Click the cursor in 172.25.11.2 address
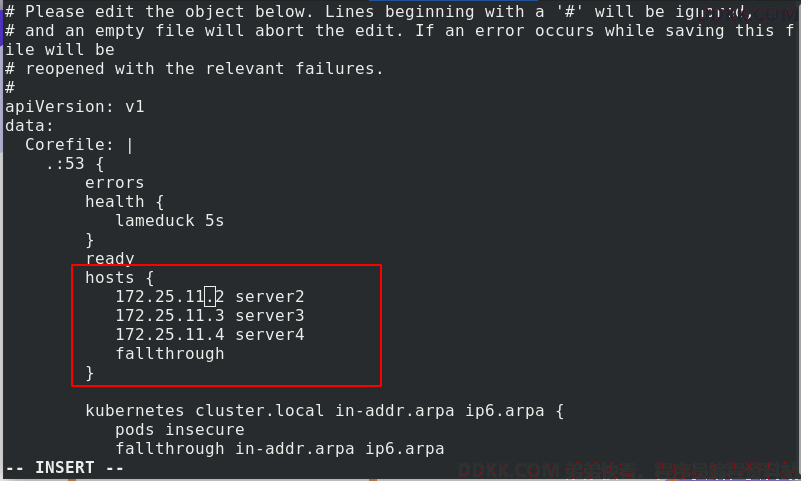 coord(209,296)
